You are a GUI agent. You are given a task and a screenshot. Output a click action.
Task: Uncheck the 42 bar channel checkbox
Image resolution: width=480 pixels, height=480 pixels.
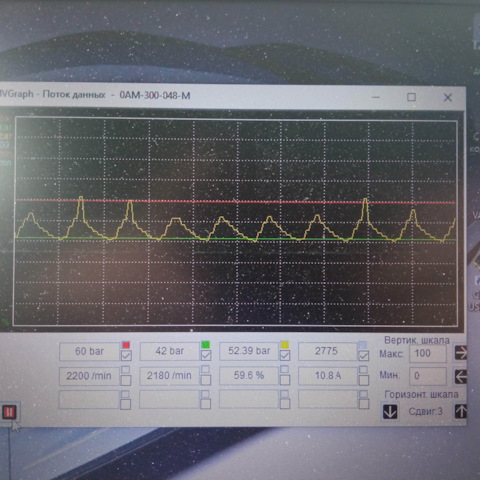click(x=206, y=356)
